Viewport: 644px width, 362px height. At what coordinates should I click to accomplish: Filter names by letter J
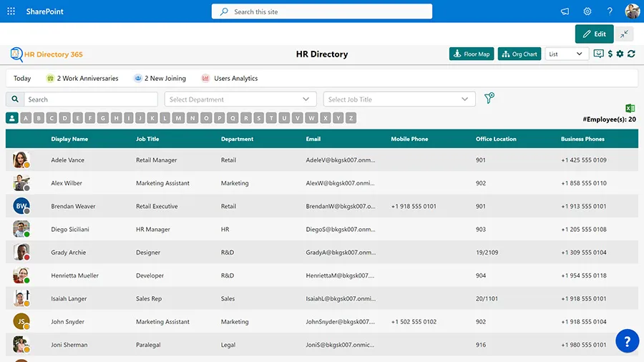point(140,118)
